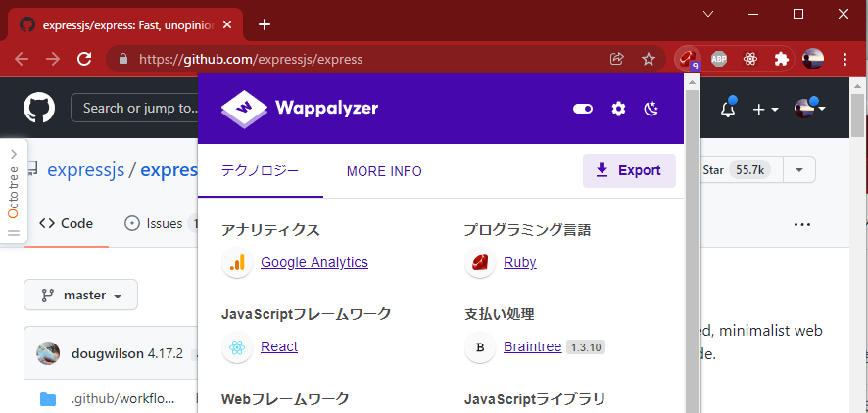Expand the Octotree sidebar
Viewport: 868px width, 413px height.
coord(14,154)
